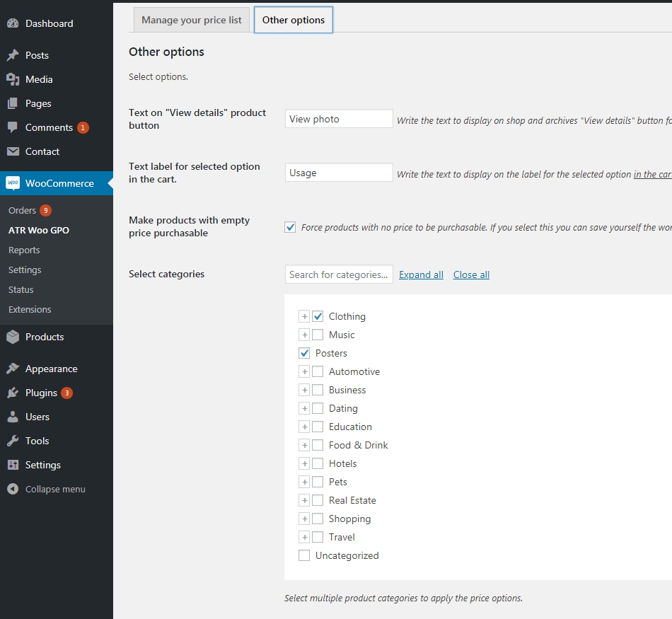The image size is (672, 619).
Task: Click the Close all link
Action: [471, 274]
